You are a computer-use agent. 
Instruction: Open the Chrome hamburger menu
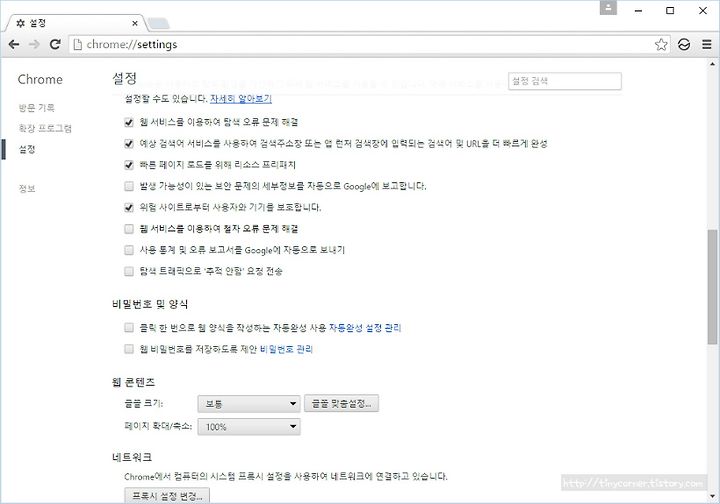(x=707, y=45)
